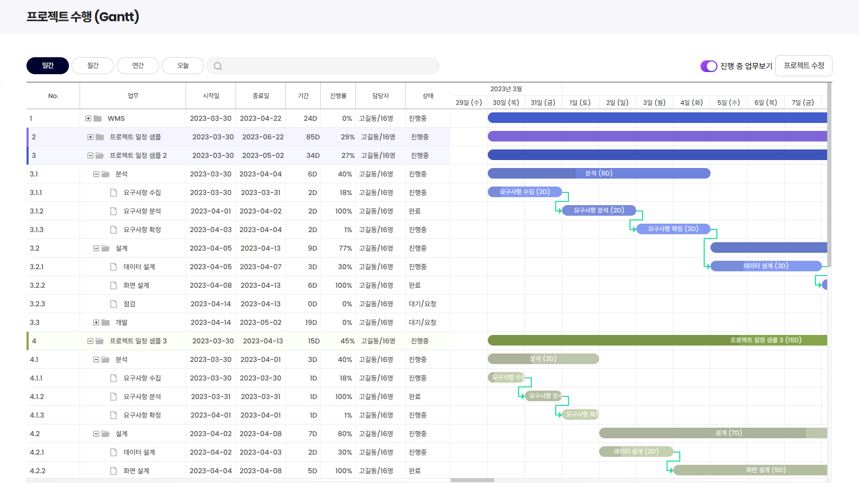Click the folder icon beside 개발 row
Image resolution: width=859 pixels, height=504 pixels.
tap(106, 323)
